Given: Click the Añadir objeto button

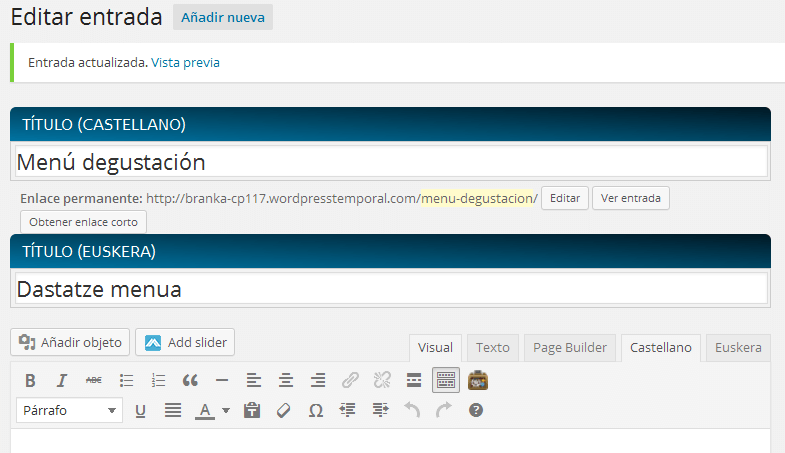Looking at the screenshot, I should click(x=70, y=342).
